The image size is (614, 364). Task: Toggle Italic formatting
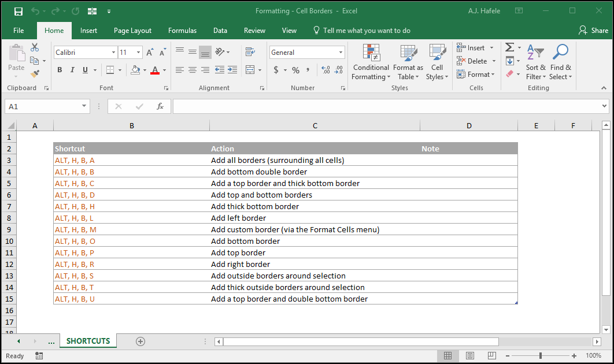pos(72,70)
